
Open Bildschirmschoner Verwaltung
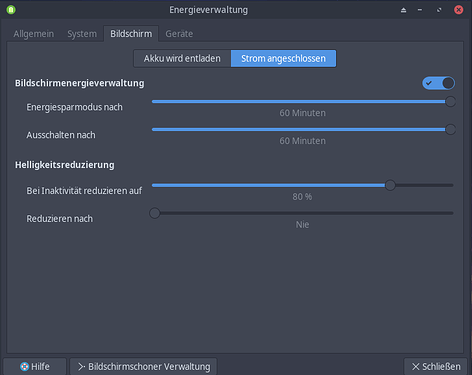[144, 367]
